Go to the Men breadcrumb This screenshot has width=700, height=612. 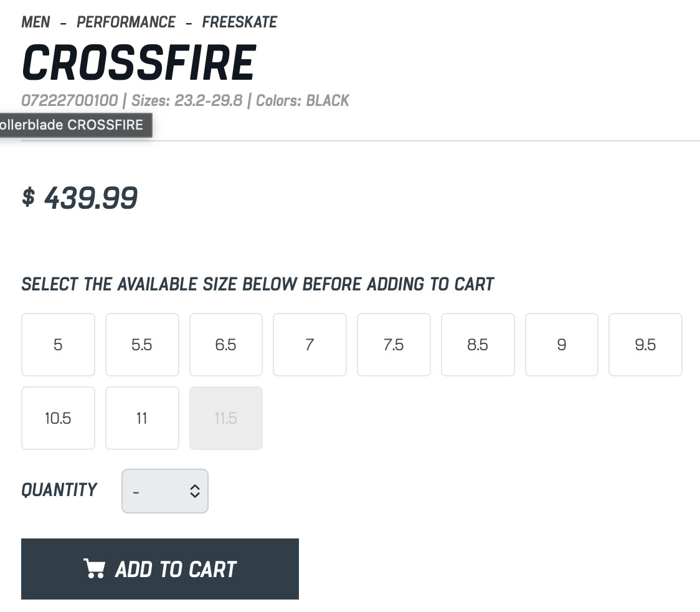pos(35,22)
